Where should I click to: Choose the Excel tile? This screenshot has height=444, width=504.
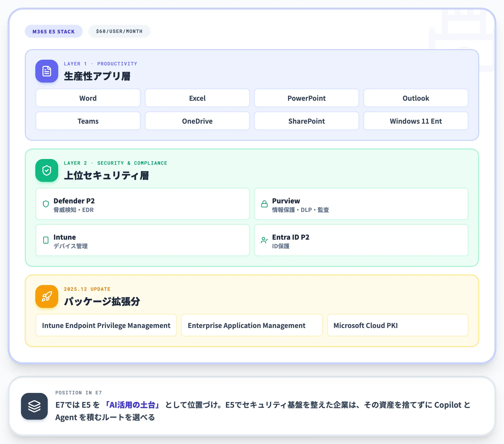(197, 98)
